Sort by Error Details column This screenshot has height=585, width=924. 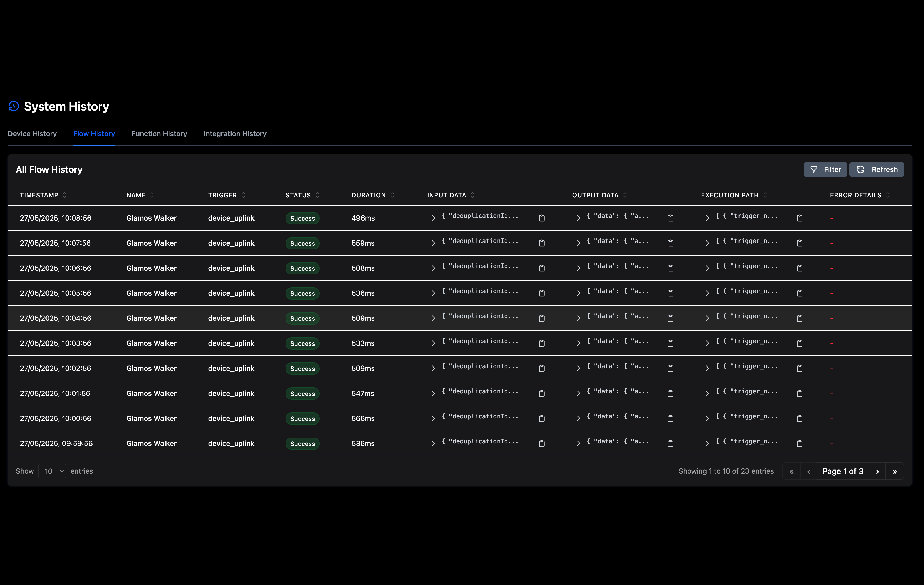click(887, 195)
